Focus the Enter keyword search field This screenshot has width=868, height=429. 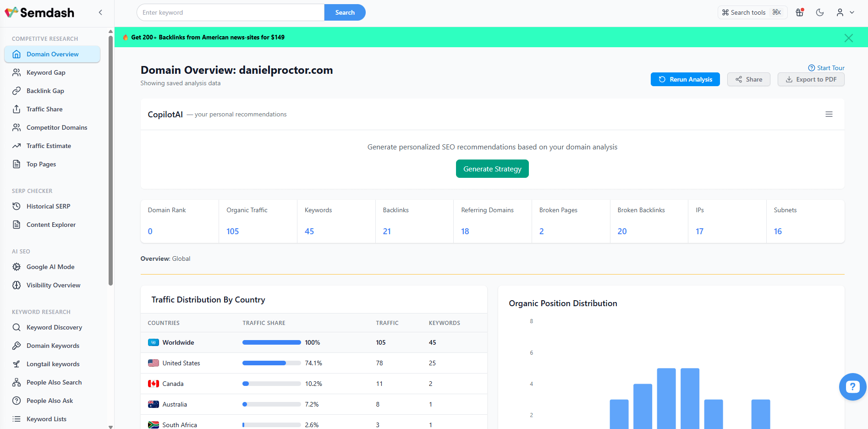[230, 12]
